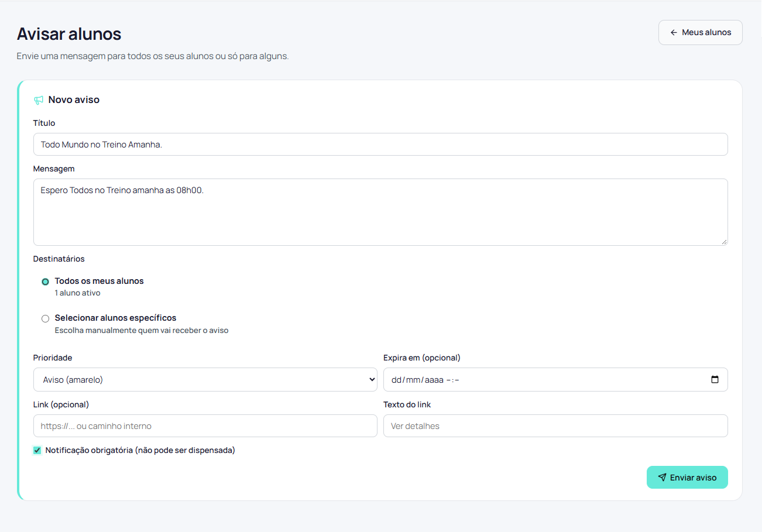This screenshot has width=762, height=532.
Task: Focus the Link (opcional) URL field
Action: 205,426
